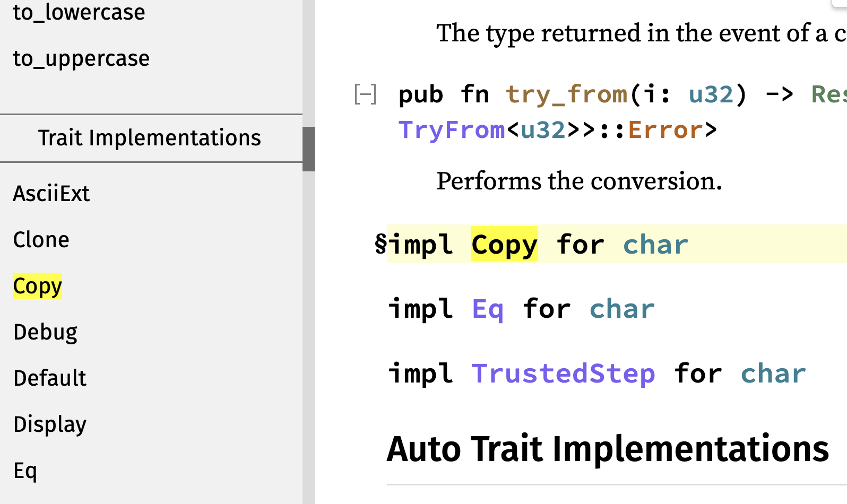
Task: Click the § anchor beside impl Copy
Action: tap(381, 245)
